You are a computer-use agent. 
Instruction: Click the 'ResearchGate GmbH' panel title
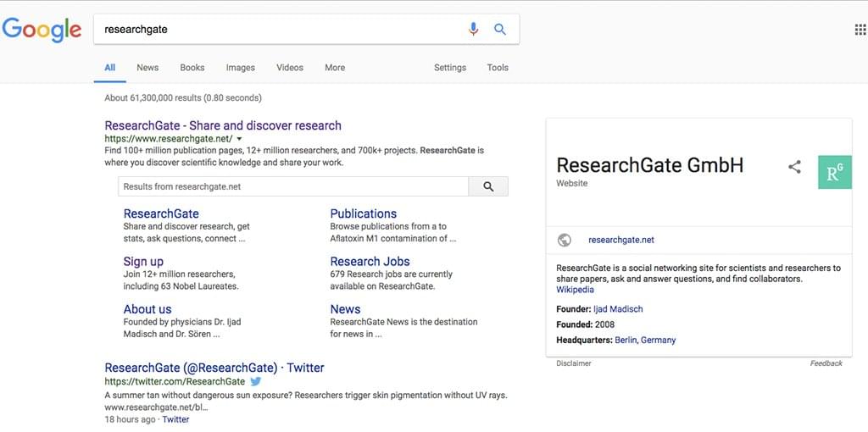pyautogui.click(x=650, y=165)
